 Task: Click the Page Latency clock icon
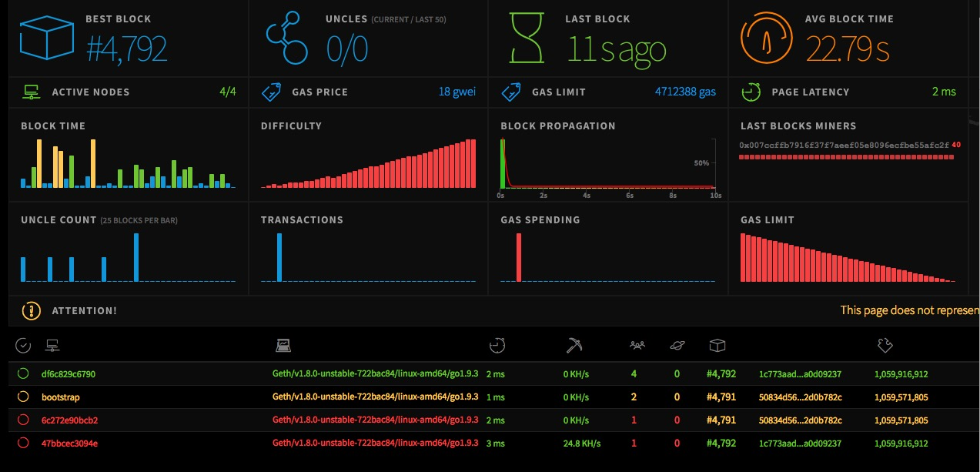point(751,92)
